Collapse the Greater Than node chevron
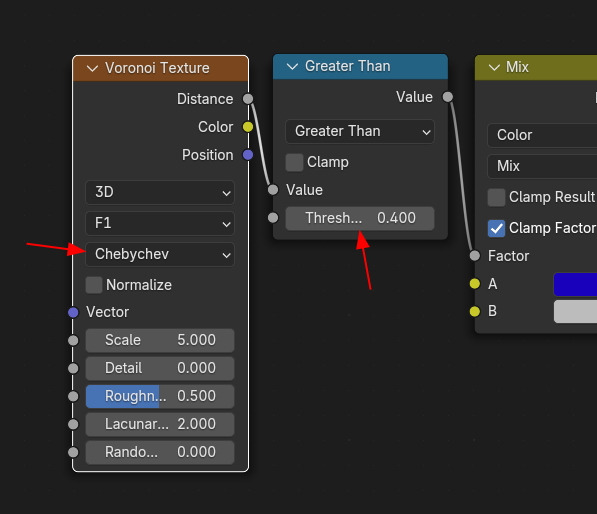597x514 pixels. click(x=292, y=67)
